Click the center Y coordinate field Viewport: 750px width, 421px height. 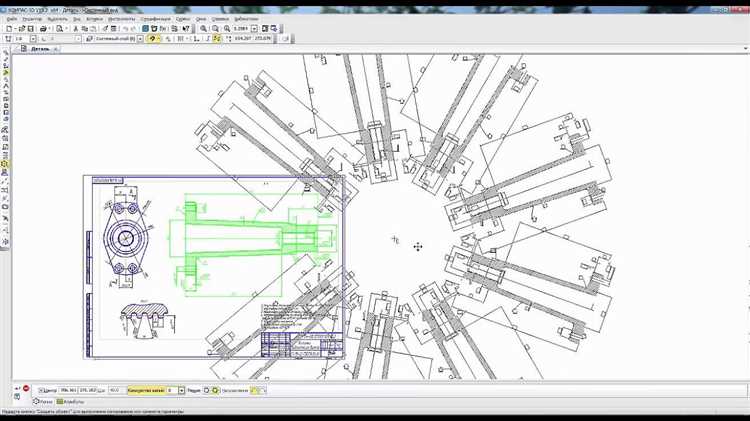point(88,390)
